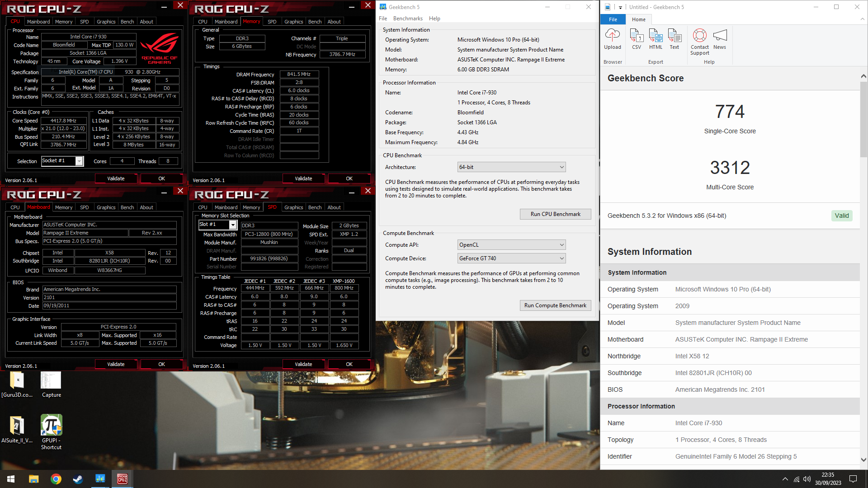The height and width of the screenshot is (488, 868).
Task: Switch to Mainboard tab in top-left CPU-Z
Action: tap(38, 22)
